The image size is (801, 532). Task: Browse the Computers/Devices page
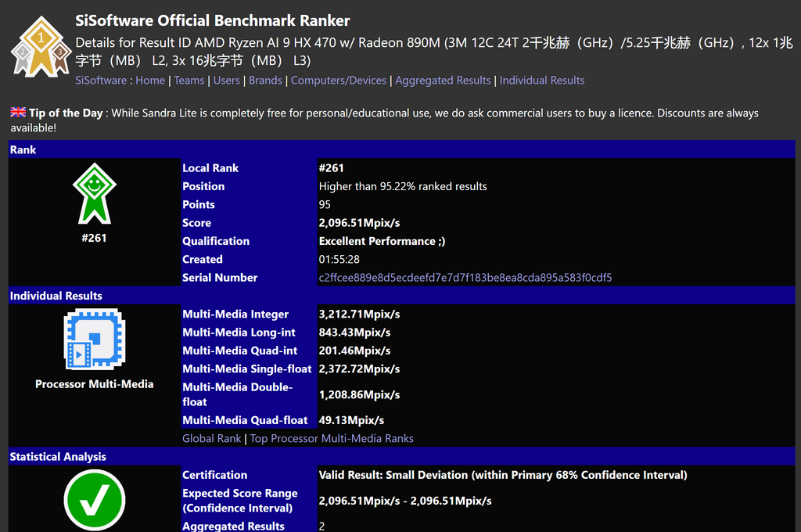[x=339, y=81]
